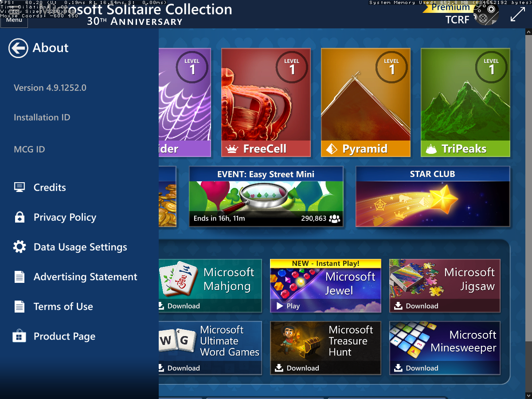Click the Credits monitor icon
Screen dimensions: 532x399
tap(20, 187)
